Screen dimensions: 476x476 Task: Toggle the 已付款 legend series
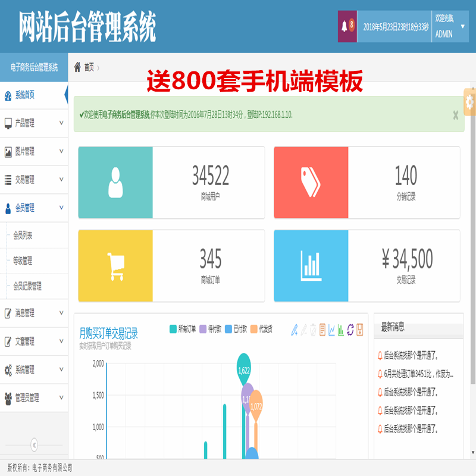(x=236, y=329)
